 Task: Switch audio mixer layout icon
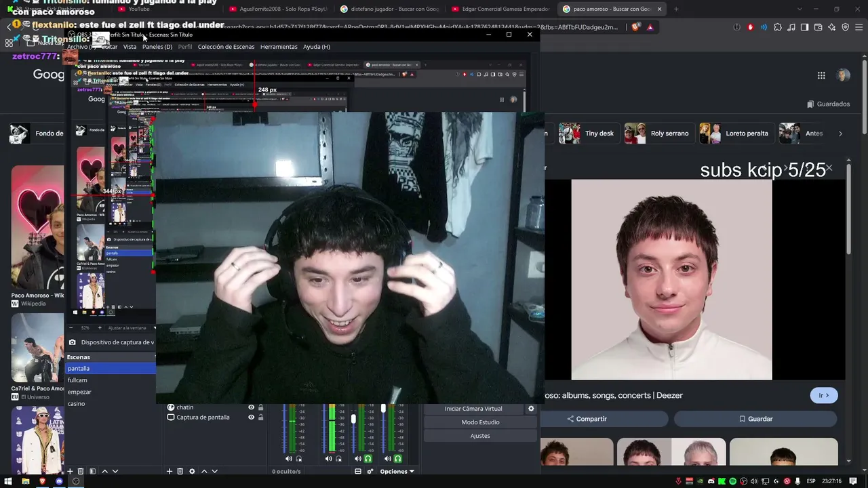click(358, 471)
